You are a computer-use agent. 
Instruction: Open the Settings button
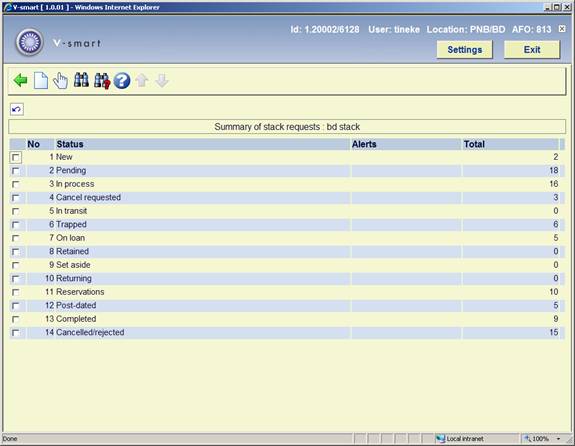pos(465,50)
